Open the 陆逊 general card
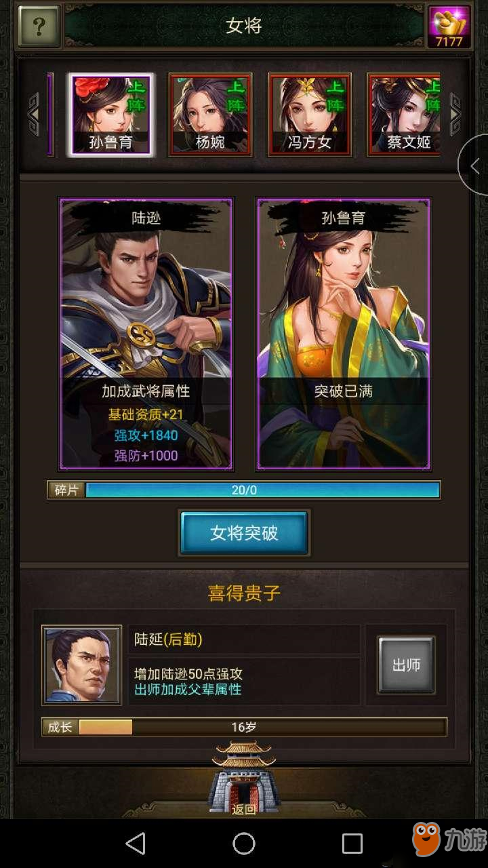Image resolution: width=488 pixels, height=868 pixels. point(146,334)
